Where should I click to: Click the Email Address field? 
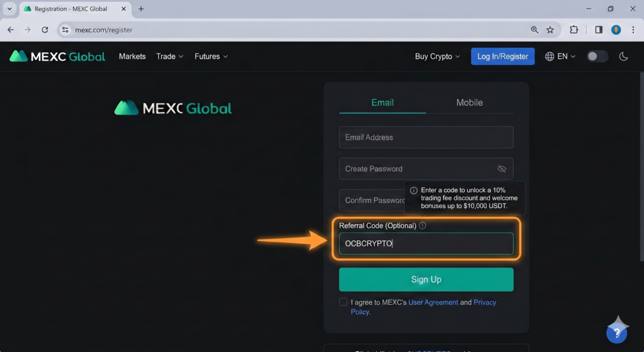click(x=426, y=137)
